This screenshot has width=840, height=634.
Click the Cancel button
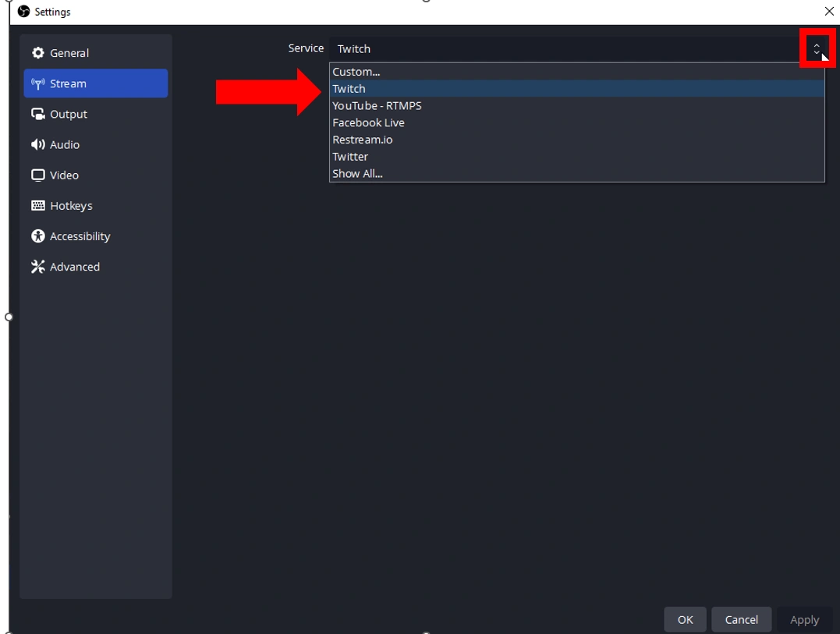(x=742, y=619)
